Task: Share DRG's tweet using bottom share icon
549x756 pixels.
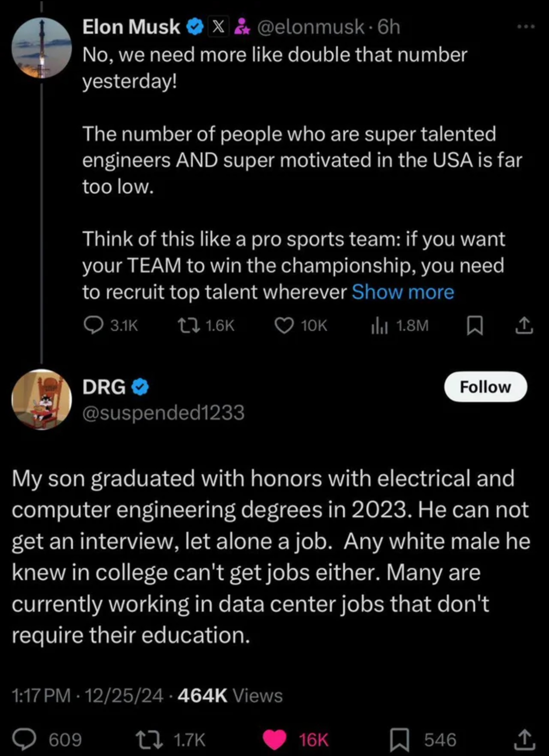Action: [x=524, y=740]
